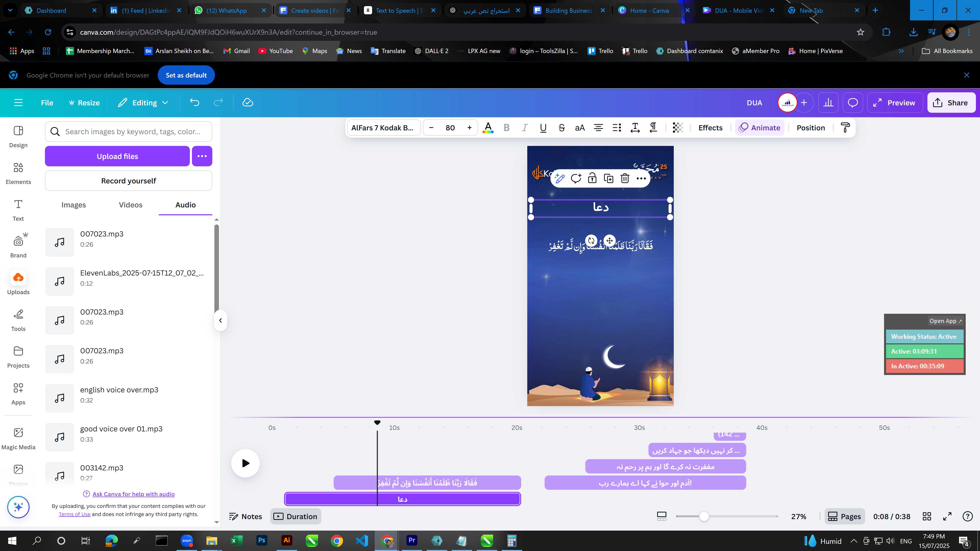
Task: Open the File menu
Action: coord(47,103)
